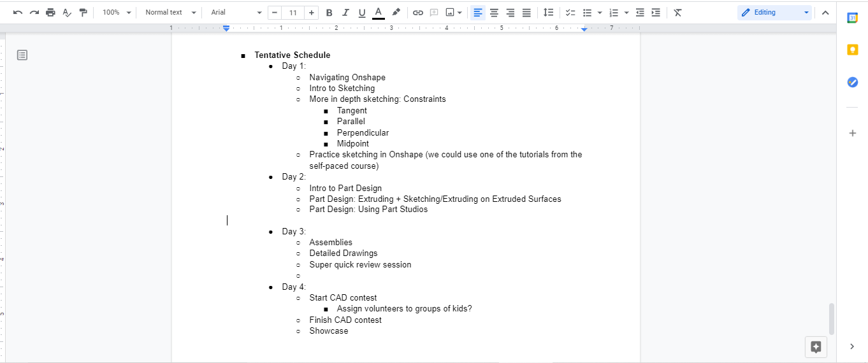
Task: Click the right indent marker on ruler
Action: (x=584, y=29)
